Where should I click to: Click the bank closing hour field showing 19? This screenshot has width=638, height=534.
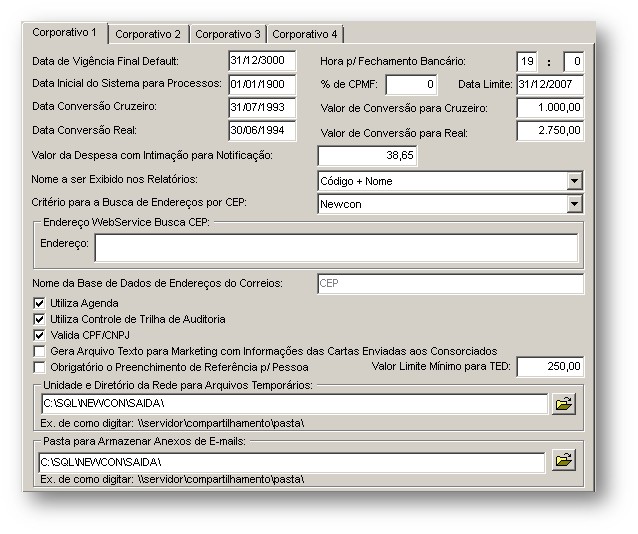[x=527, y=61]
